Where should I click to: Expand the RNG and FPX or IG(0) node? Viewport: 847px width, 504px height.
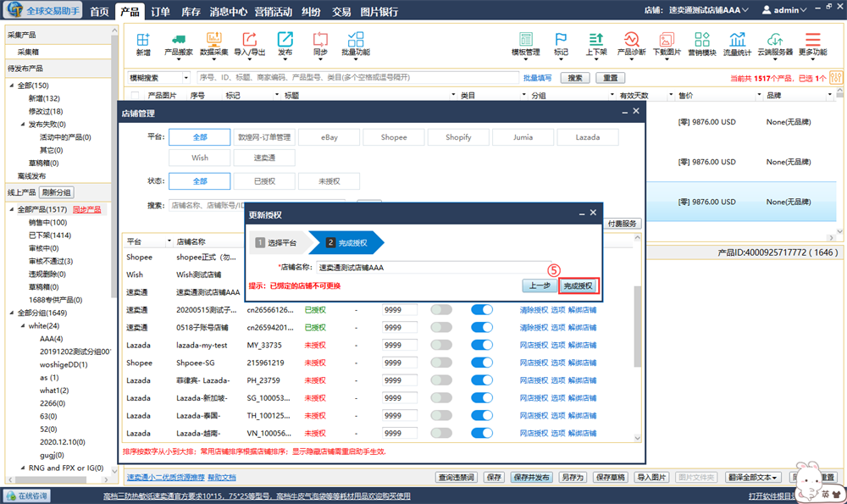pyautogui.click(x=23, y=468)
